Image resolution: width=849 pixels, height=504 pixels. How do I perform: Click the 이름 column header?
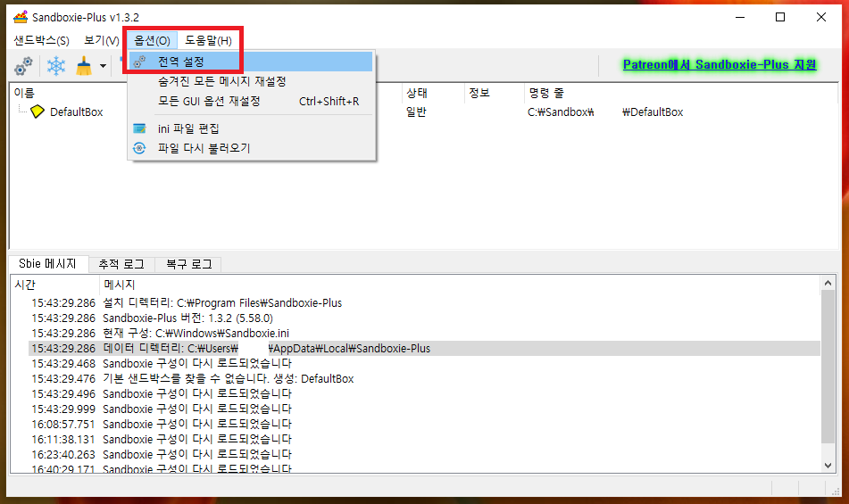point(24,93)
